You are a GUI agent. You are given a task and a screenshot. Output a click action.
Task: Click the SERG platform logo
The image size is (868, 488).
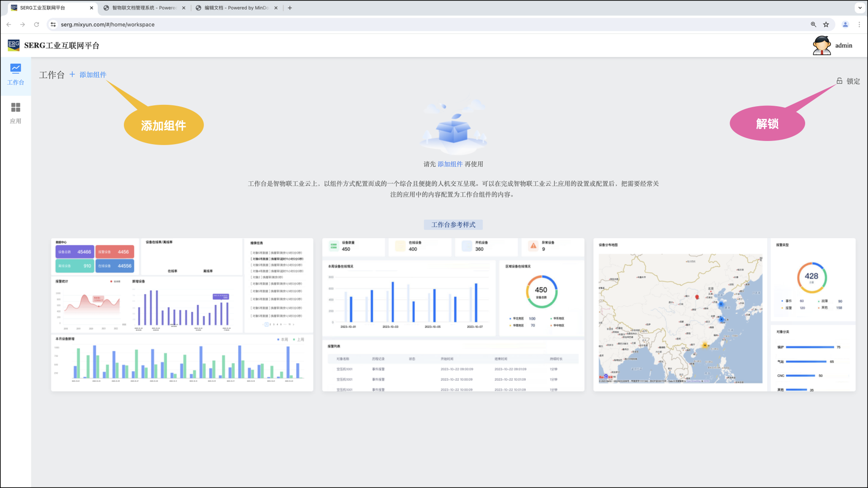[x=14, y=45]
